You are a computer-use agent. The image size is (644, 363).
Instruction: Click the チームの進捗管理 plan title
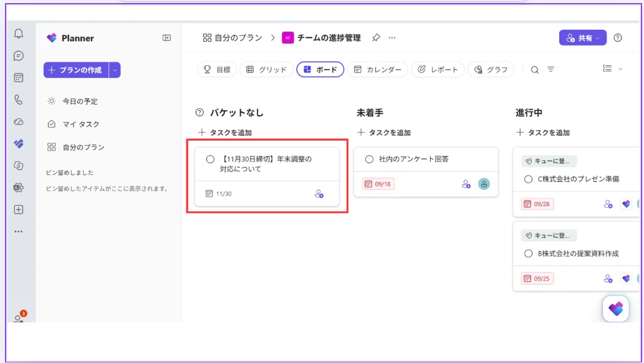click(329, 38)
